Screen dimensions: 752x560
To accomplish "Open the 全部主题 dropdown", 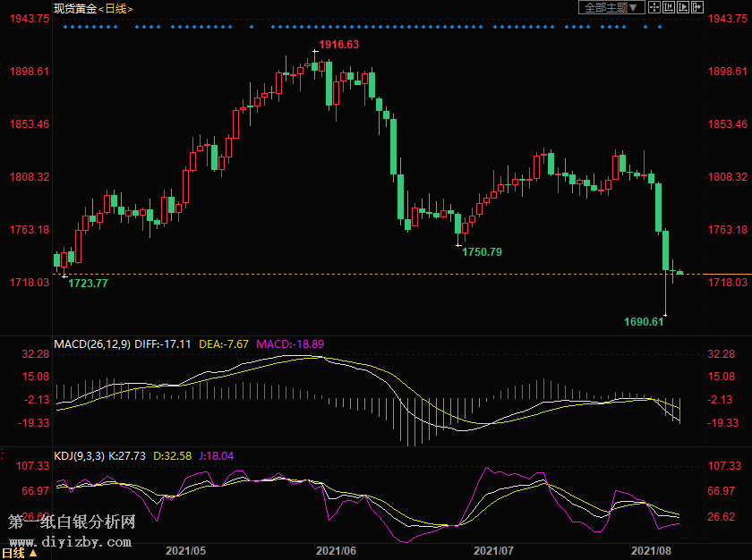I will pos(612,8).
